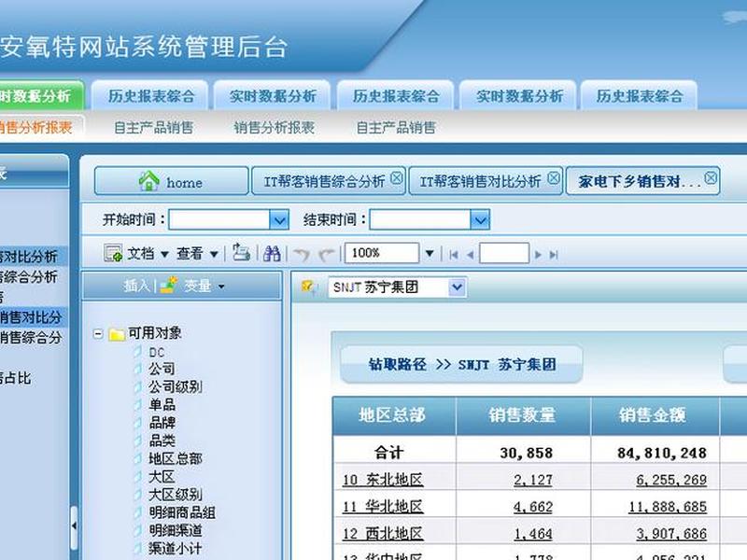
Task: Click sales quantity 2,127 link
Action: tap(533, 480)
